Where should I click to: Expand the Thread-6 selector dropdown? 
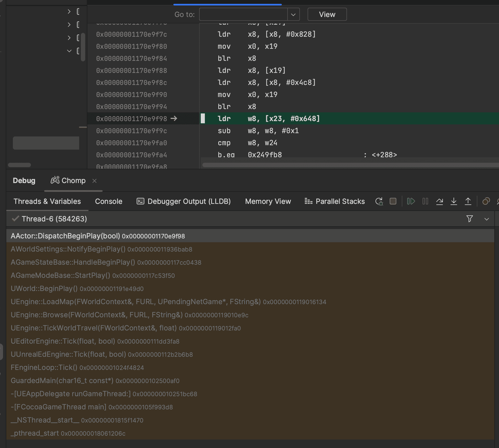click(486, 219)
